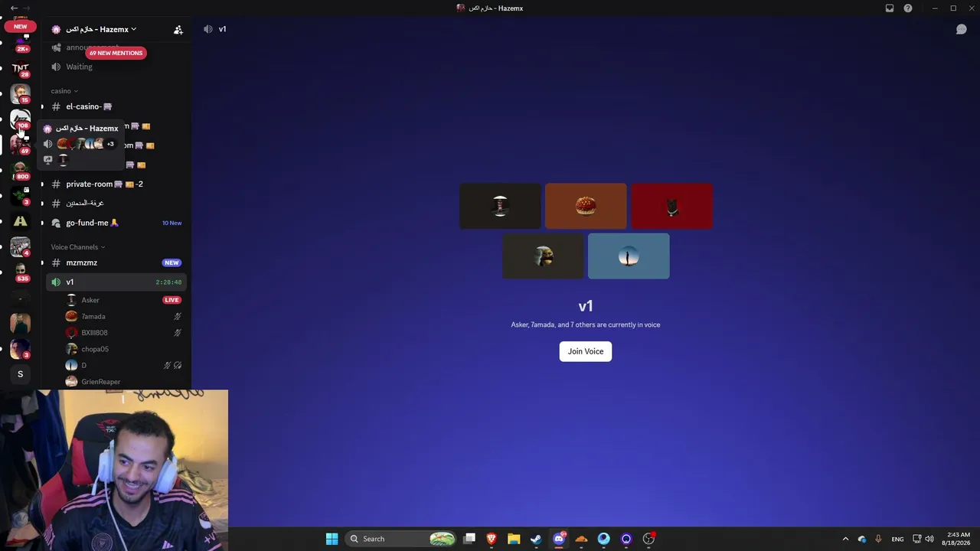980x551 pixels.
Task: Open File Explorer from the taskbar
Action: pyautogui.click(x=514, y=539)
